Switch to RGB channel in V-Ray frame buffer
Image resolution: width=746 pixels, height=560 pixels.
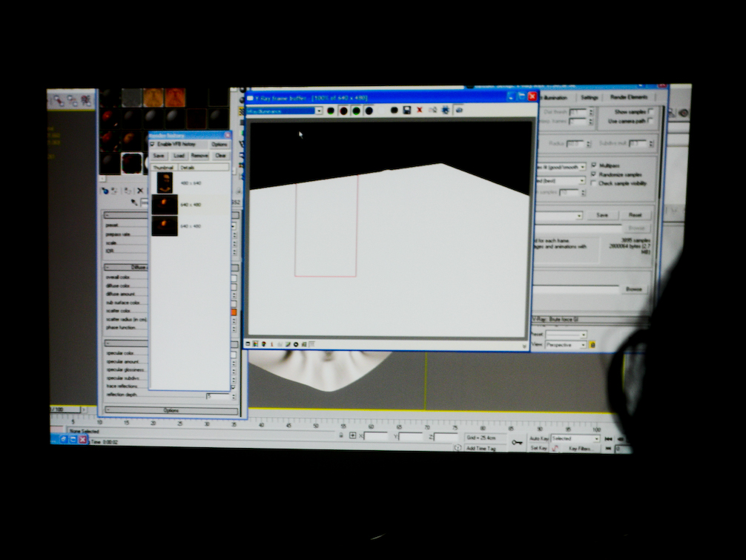click(331, 111)
